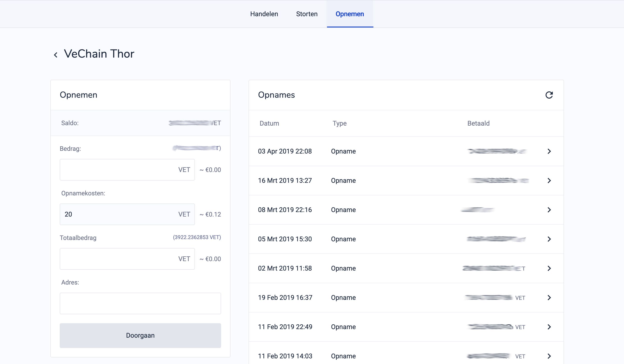Focus the Totaalbedrag input field

pyautogui.click(x=127, y=259)
